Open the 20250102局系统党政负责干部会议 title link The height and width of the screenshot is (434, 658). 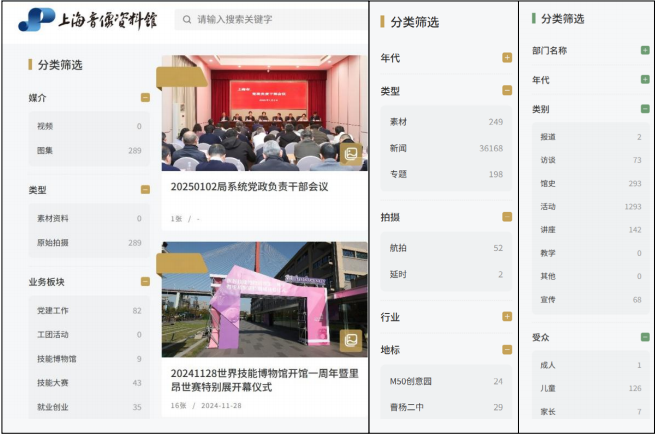point(250,187)
